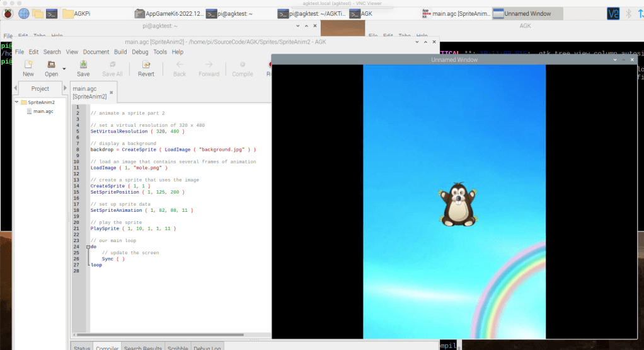Select main.agc in the project tree
The height and width of the screenshot is (350, 644).
click(43, 111)
